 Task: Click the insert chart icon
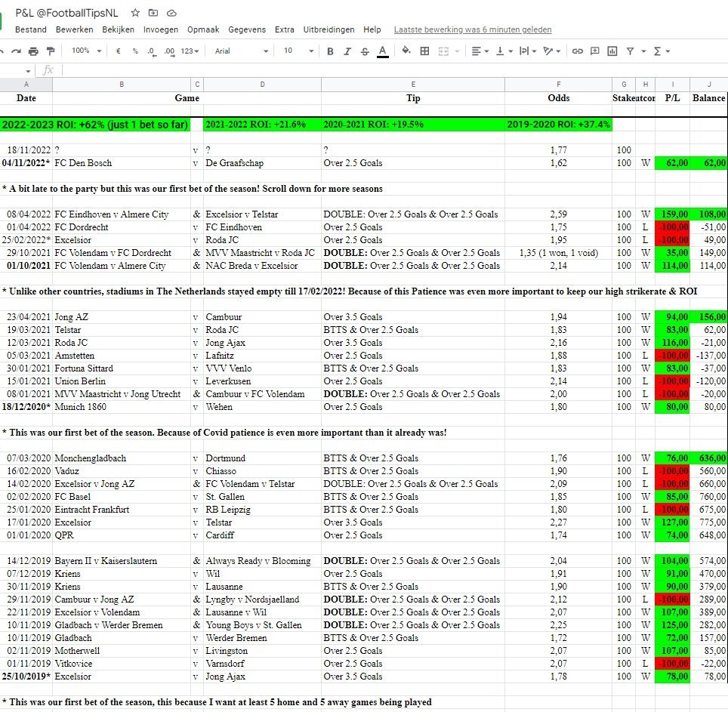(612, 51)
